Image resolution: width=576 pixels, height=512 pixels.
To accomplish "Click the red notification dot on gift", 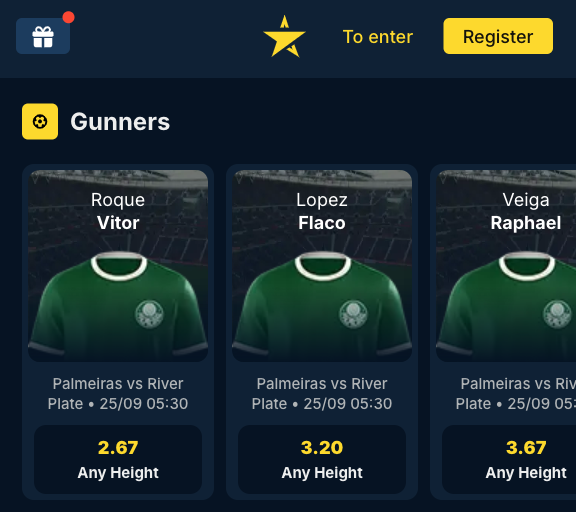I will [68, 17].
